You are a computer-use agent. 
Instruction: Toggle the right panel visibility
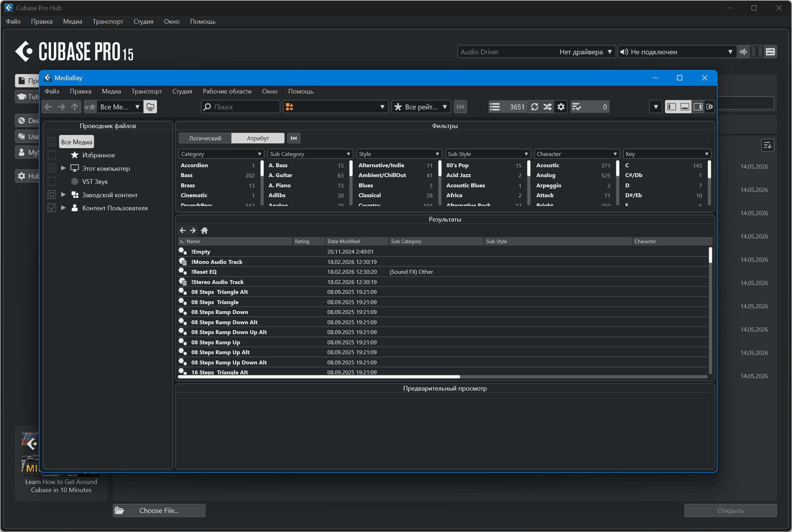(x=698, y=107)
